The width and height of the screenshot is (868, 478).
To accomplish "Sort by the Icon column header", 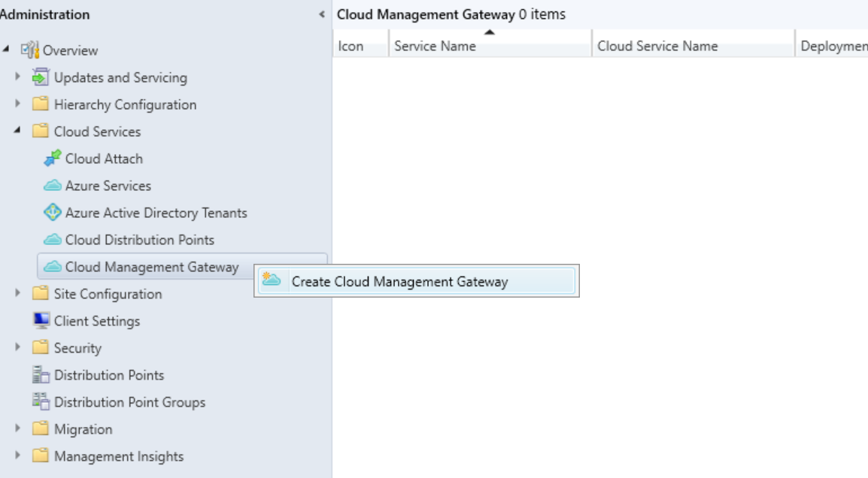I will [x=360, y=46].
